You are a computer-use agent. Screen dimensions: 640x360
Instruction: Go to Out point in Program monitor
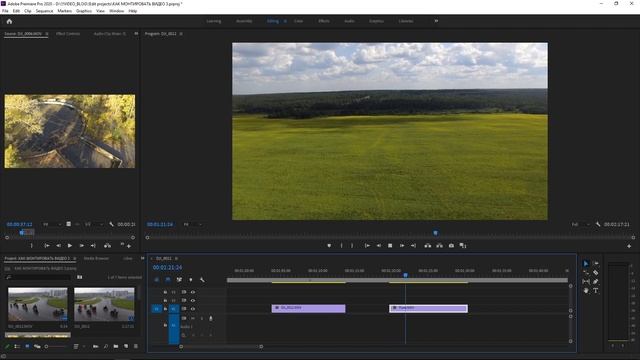click(413, 246)
